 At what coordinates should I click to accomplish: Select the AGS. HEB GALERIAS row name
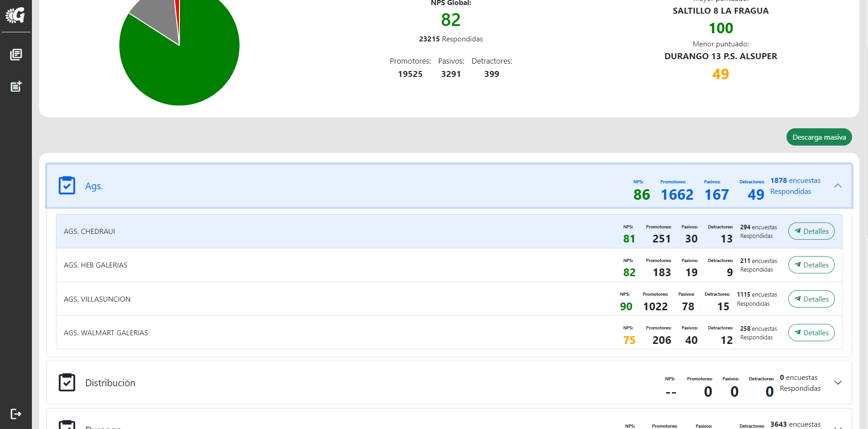tap(96, 265)
